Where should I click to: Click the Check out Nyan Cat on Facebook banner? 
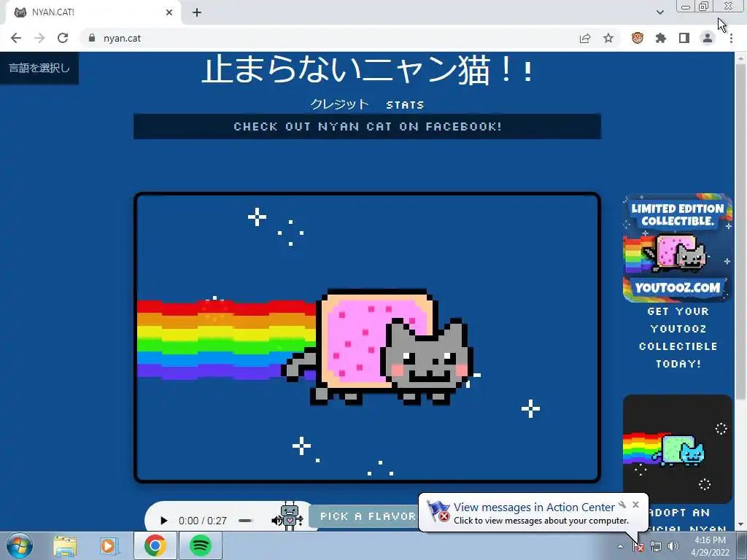click(368, 127)
